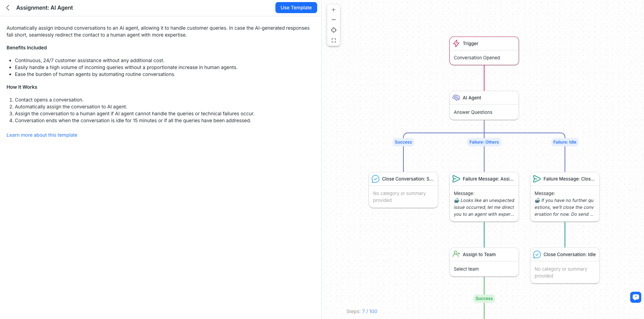The height and width of the screenshot is (319, 644).
Task: Select the Failure: Idle branch label
Action: point(565,142)
